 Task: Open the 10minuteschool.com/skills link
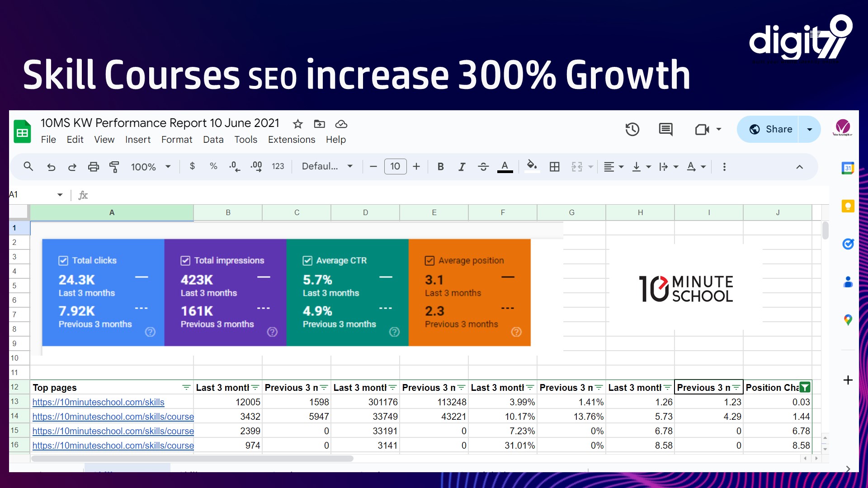click(x=98, y=402)
